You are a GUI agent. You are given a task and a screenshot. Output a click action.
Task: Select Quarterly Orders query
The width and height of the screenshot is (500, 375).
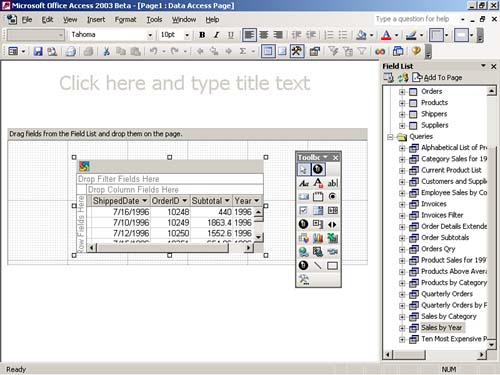(x=447, y=294)
